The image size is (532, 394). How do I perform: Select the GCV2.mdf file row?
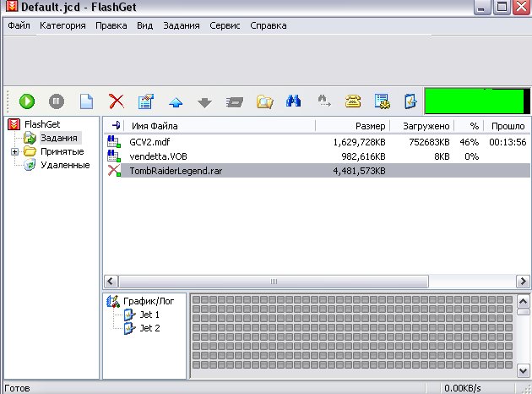(318, 142)
